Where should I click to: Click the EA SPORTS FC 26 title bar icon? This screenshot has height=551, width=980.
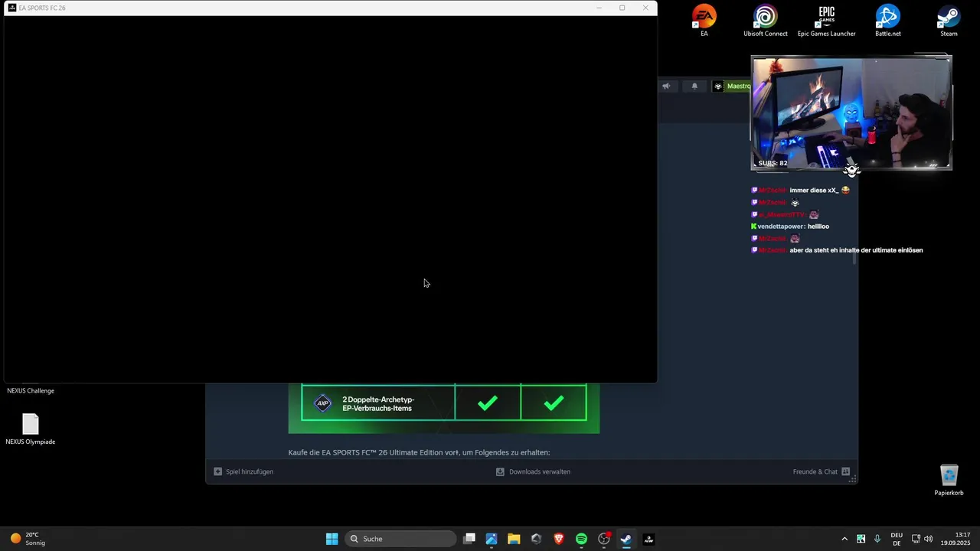(12, 8)
